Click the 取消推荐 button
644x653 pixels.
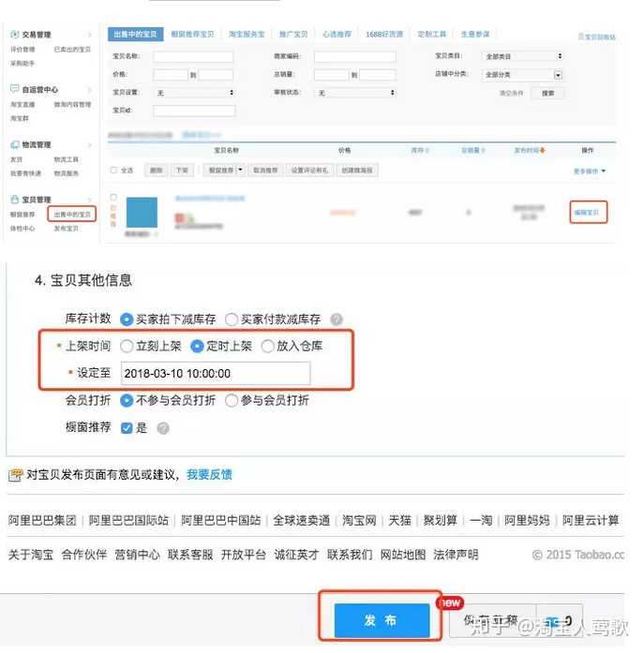(265, 170)
